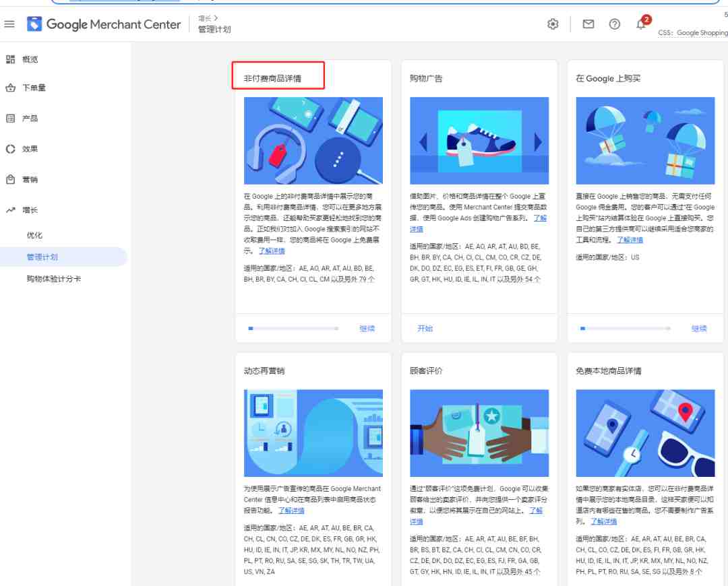728x586 pixels.
Task: Click the 管理计划 page title in the header
Action: pos(214,29)
